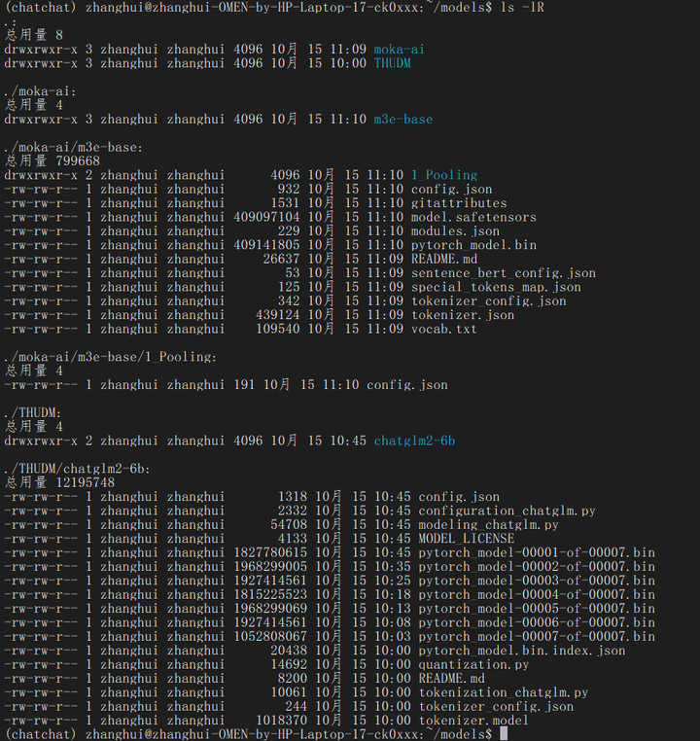Screen dimensions: 700x741
Task: Click the configuration_chatglm.py filename
Action: [507, 511]
